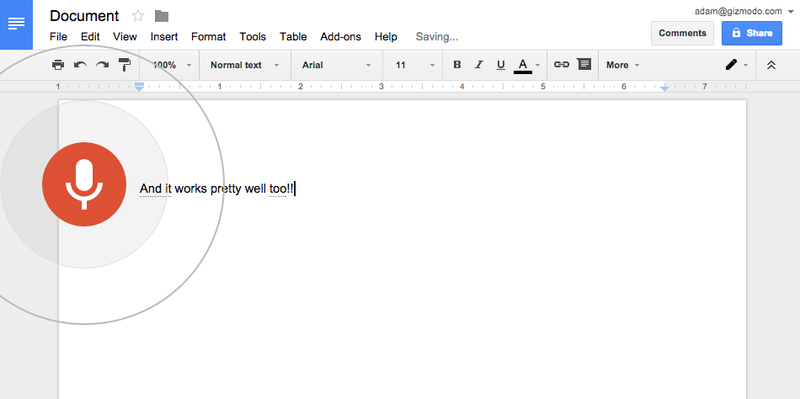Screen dimensions: 800x399
Task: Insert a link using the chain icon
Action: click(561, 65)
